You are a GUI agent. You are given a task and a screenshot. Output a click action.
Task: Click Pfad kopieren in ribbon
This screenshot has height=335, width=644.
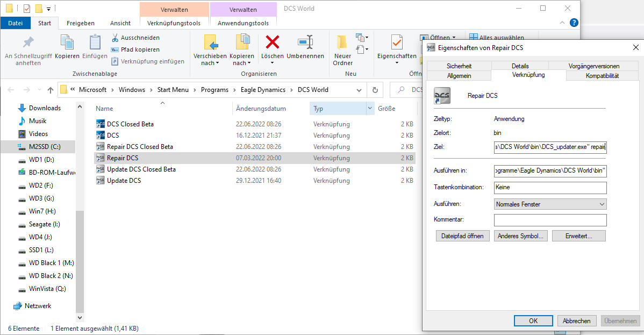tap(135, 49)
